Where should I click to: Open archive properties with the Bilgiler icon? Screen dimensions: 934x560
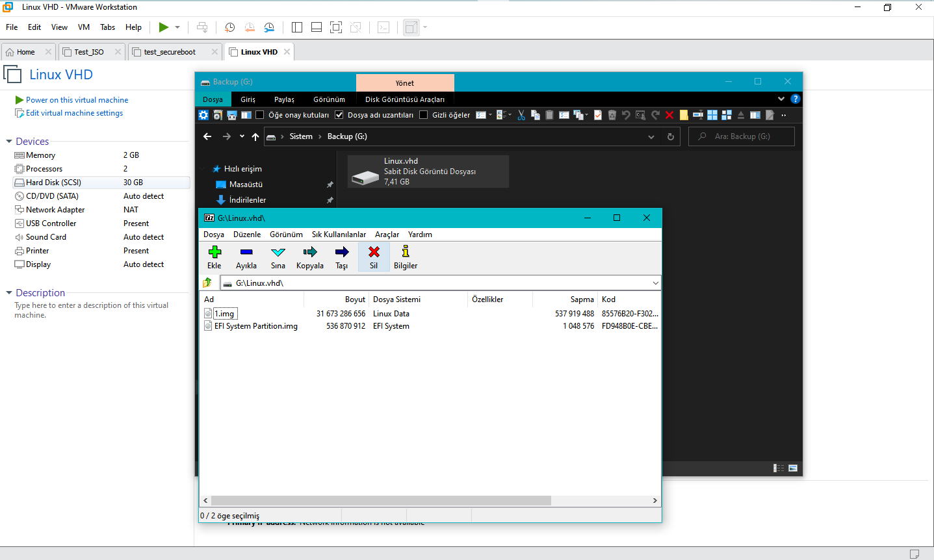(x=405, y=257)
